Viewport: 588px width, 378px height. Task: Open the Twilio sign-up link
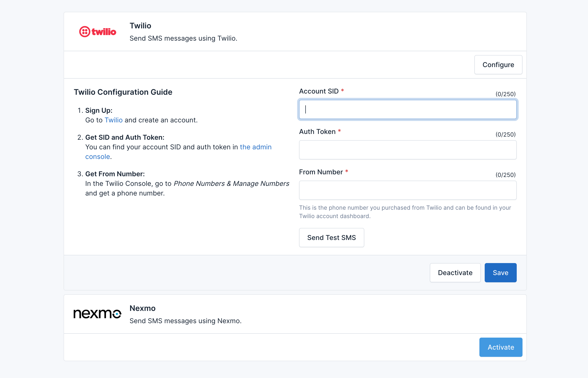coord(113,120)
